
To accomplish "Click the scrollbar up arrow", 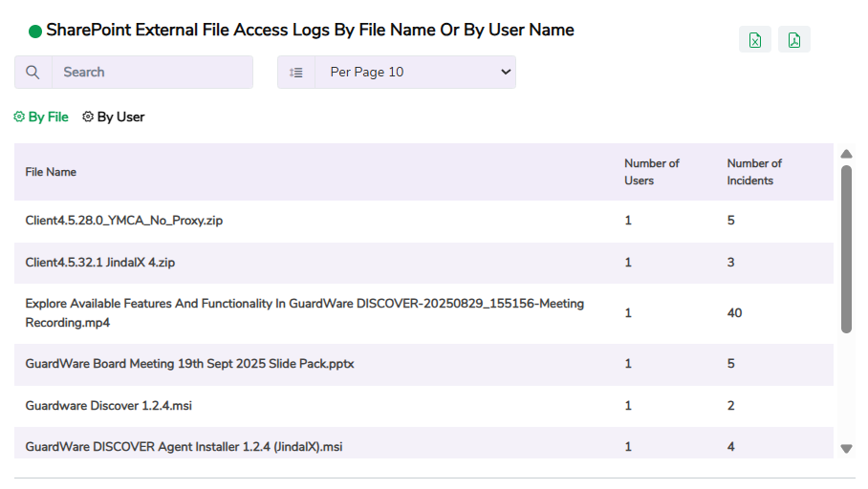I will (846, 154).
